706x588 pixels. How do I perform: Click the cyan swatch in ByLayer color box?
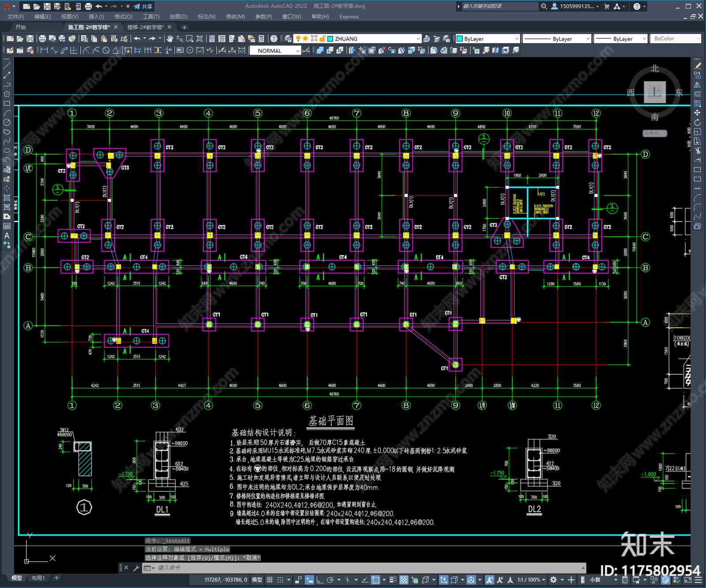pos(459,39)
